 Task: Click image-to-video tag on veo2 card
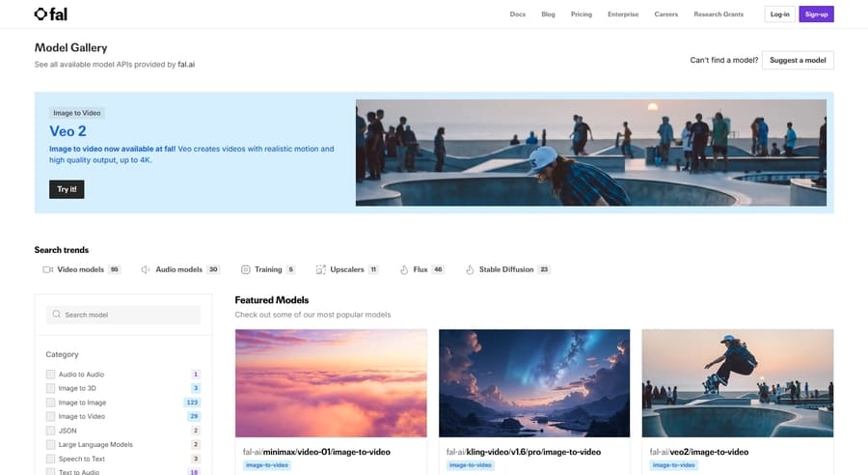(x=674, y=465)
